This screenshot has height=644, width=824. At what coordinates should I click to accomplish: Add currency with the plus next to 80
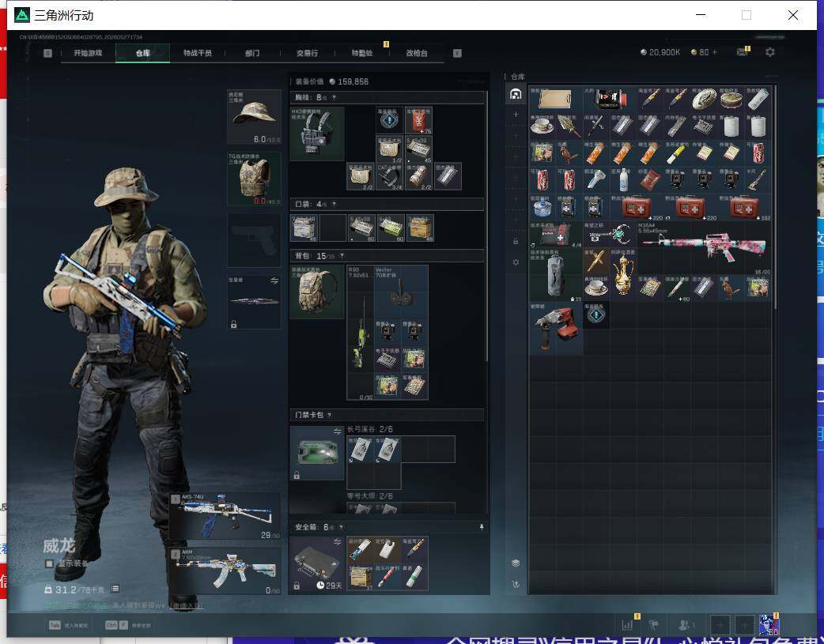pyautogui.click(x=715, y=52)
